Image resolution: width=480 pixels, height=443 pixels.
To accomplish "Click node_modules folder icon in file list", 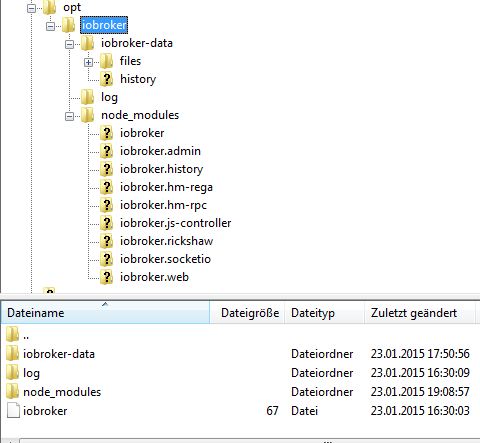I will [13, 391].
